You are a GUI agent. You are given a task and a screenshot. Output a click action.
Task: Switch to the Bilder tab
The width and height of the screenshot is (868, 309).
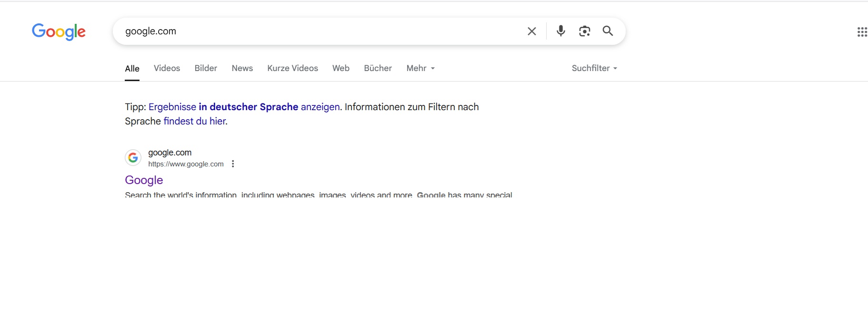(x=206, y=68)
